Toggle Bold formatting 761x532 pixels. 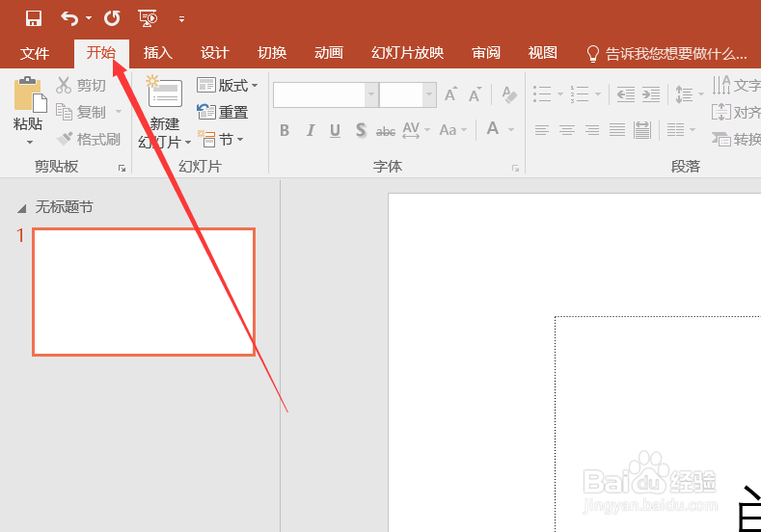(x=285, y=130)
